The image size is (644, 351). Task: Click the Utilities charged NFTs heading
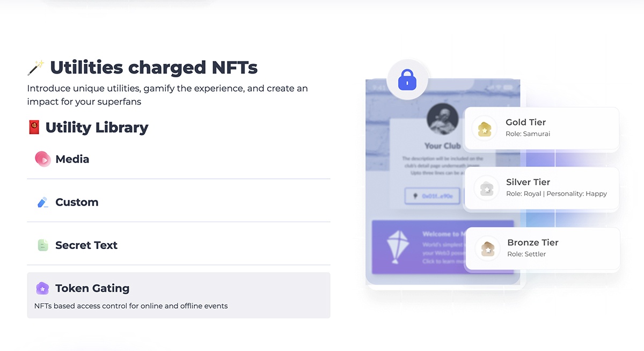[x=153, y=68]
